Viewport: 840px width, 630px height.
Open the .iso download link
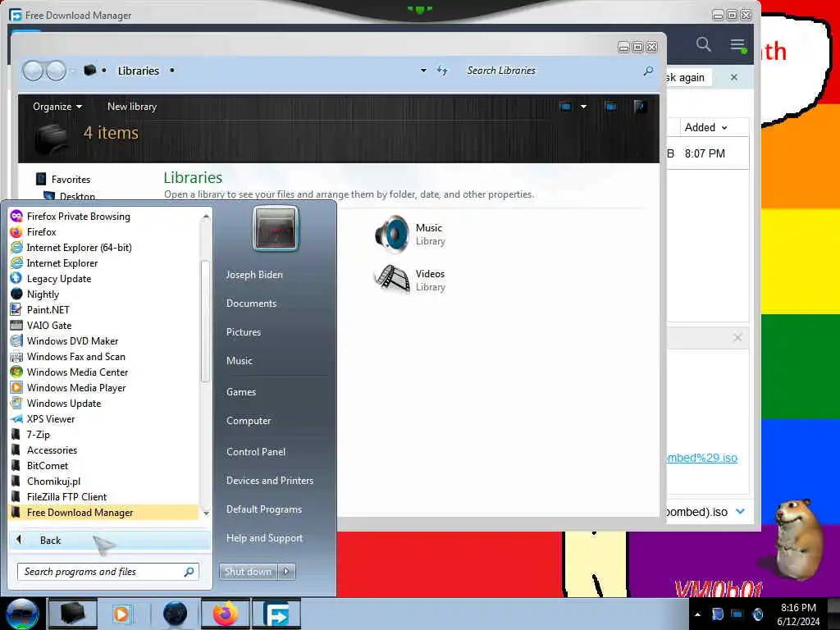[701, 458]
